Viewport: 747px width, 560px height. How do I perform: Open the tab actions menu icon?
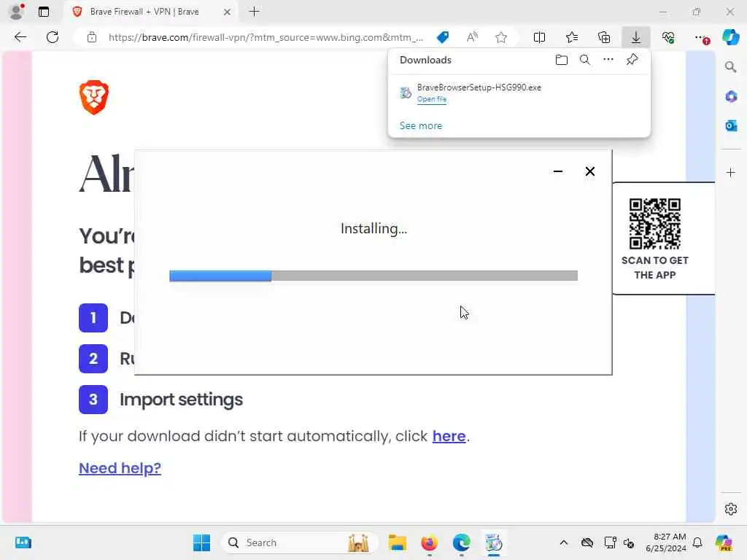click(44, 12)
